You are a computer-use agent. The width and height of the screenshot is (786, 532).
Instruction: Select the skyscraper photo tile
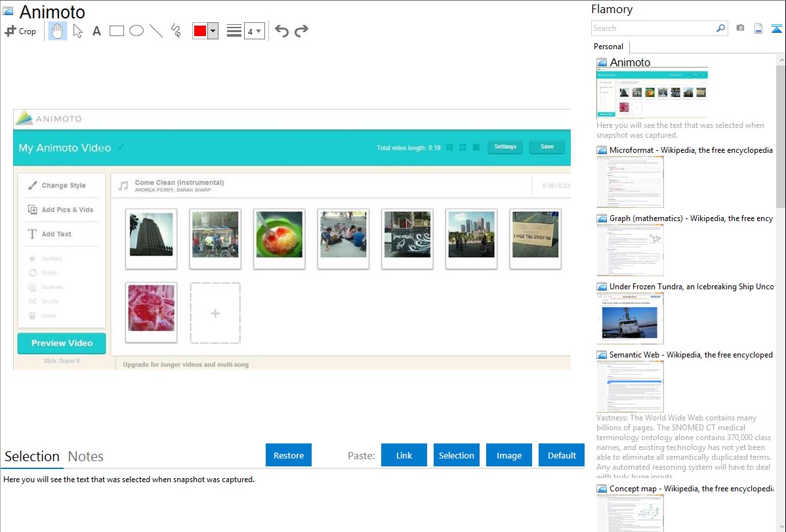tap(151, 239)
